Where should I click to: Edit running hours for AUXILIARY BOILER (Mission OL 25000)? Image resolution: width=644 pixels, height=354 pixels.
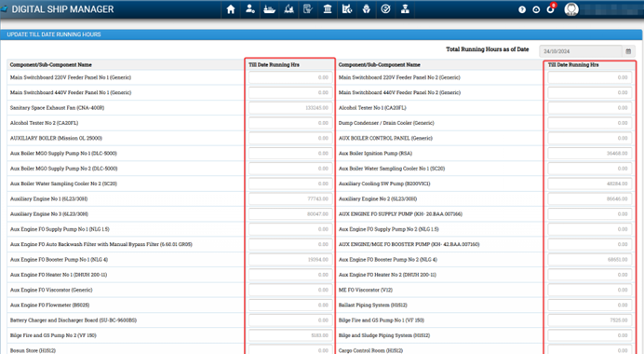coord(290,138)
